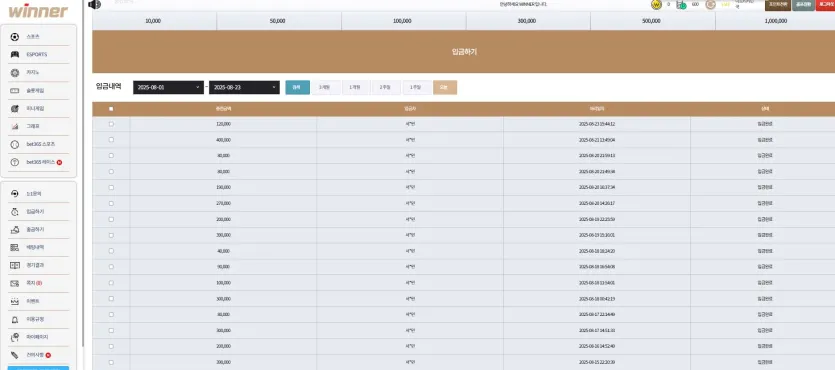Click the crown event icon in sidebar
This screenshot has height=370, width=835.
[15, 301]
